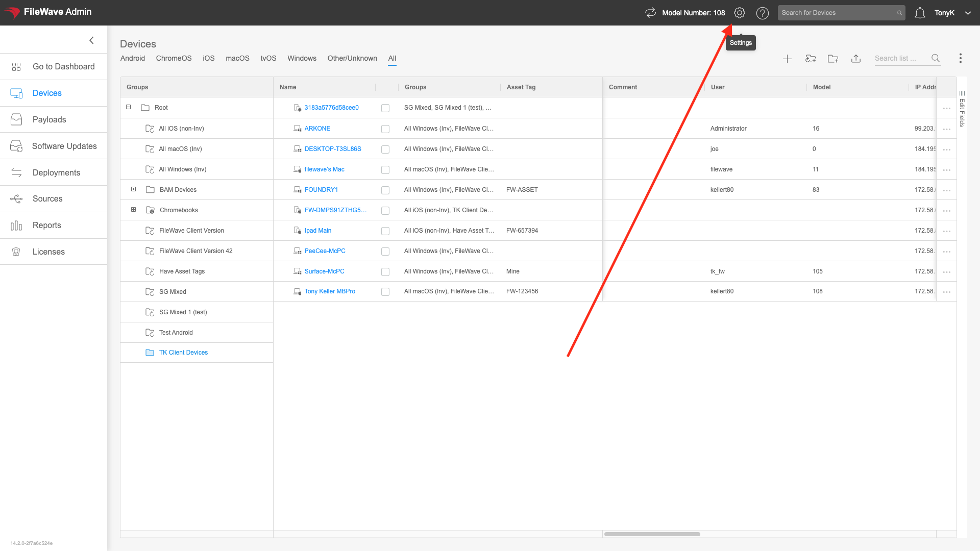The height and width of the screenshot is (551, 980).
Task: Click the new smart group icon
Action: point(810,59)
